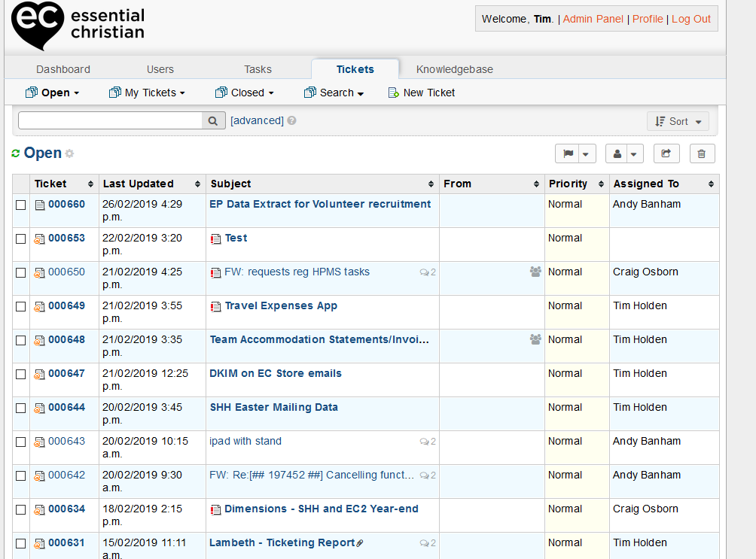
Task: Click the magnifier search button
Action: pos(213,120)
